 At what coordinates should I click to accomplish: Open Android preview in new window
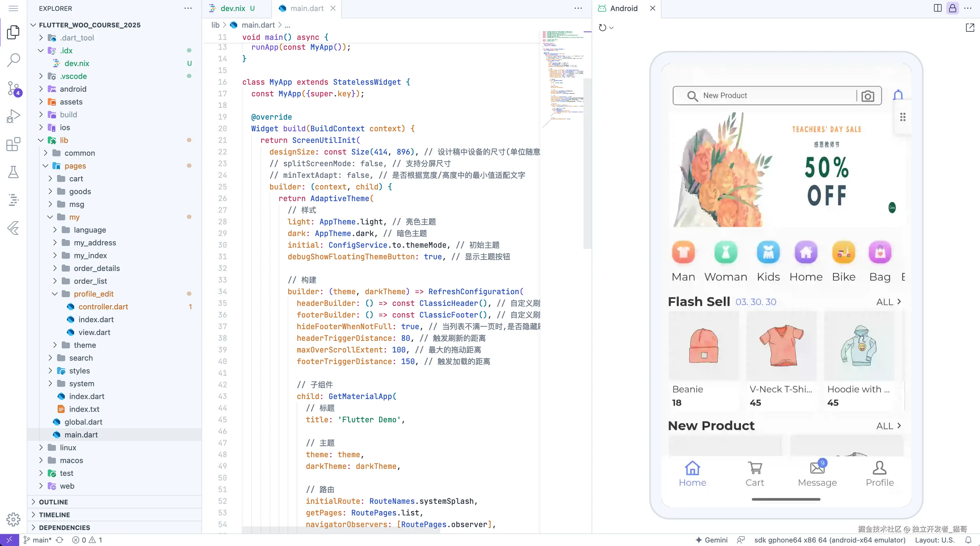(970, 28)
